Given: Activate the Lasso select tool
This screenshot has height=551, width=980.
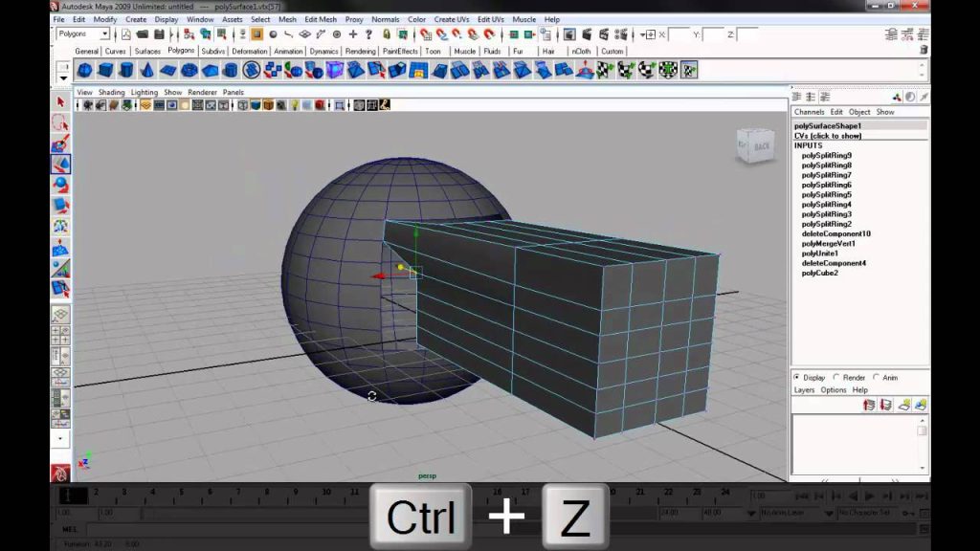Looking at the screenshot, I should point(60,123).
